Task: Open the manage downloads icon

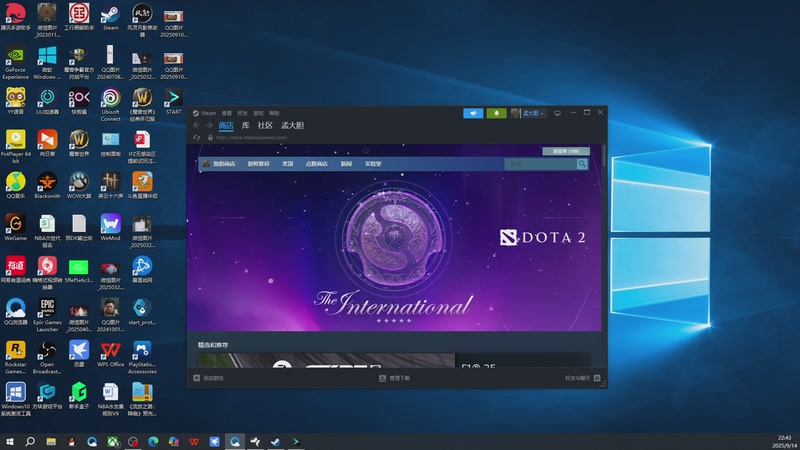Action: [x=382, y=378]
